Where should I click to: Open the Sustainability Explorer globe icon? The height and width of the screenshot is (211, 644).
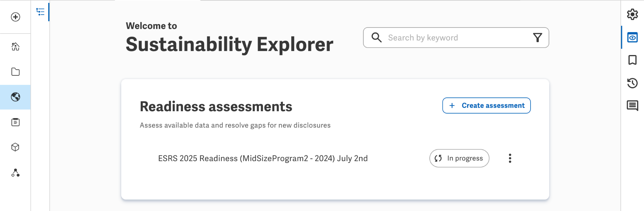point(16,97)
